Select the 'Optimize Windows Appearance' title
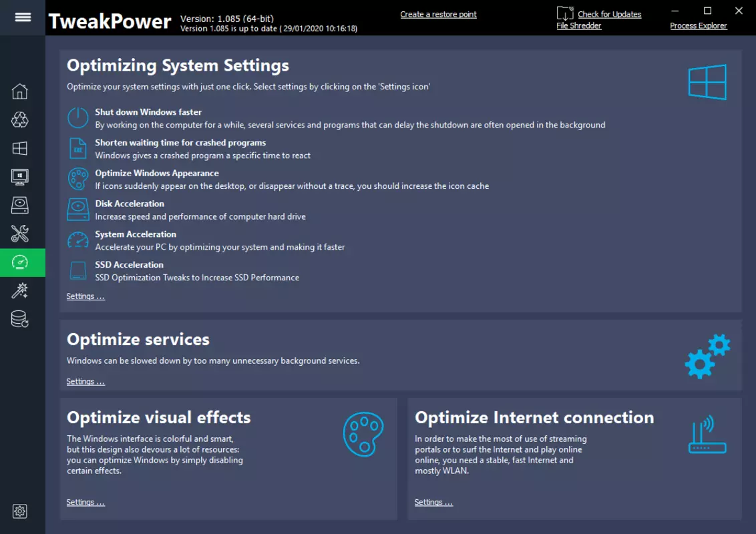This screenshot has width=756, height=534. [x=157, y=173]
